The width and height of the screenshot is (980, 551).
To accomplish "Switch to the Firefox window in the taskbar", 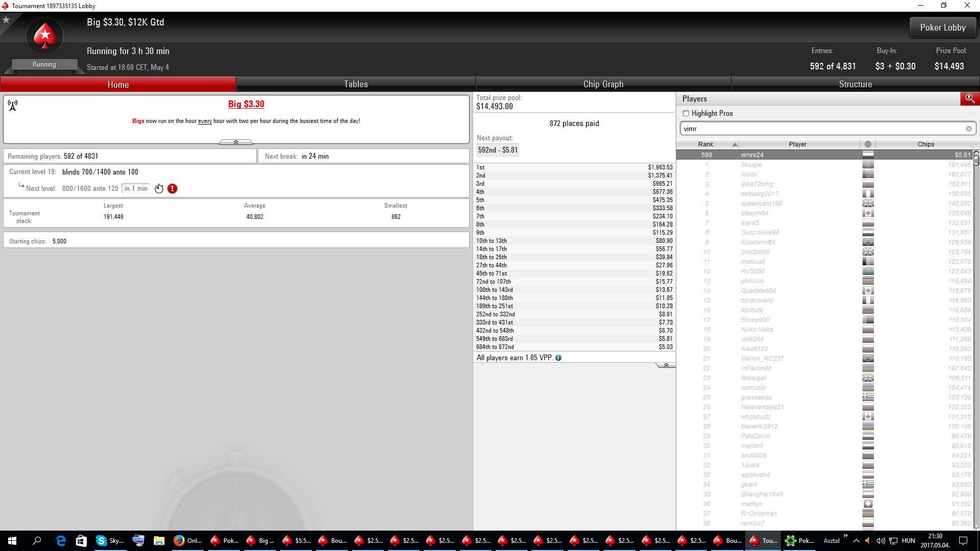I will coord(187,541).
